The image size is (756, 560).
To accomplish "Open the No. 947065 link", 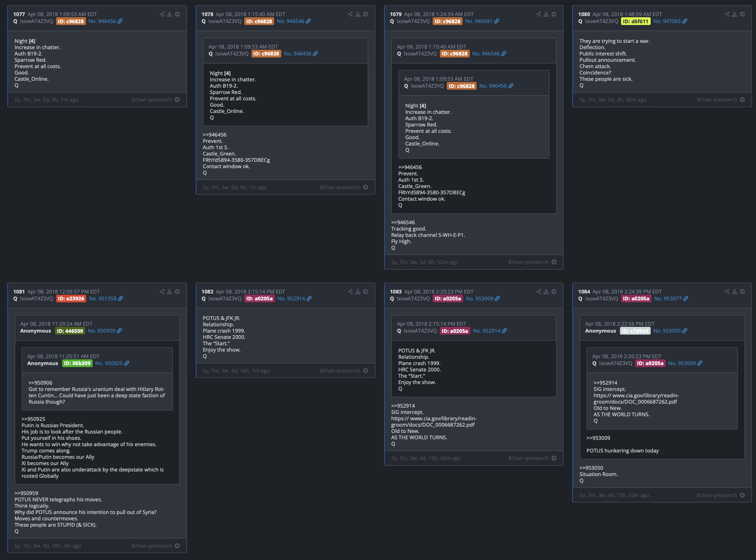I will (670, 21).
